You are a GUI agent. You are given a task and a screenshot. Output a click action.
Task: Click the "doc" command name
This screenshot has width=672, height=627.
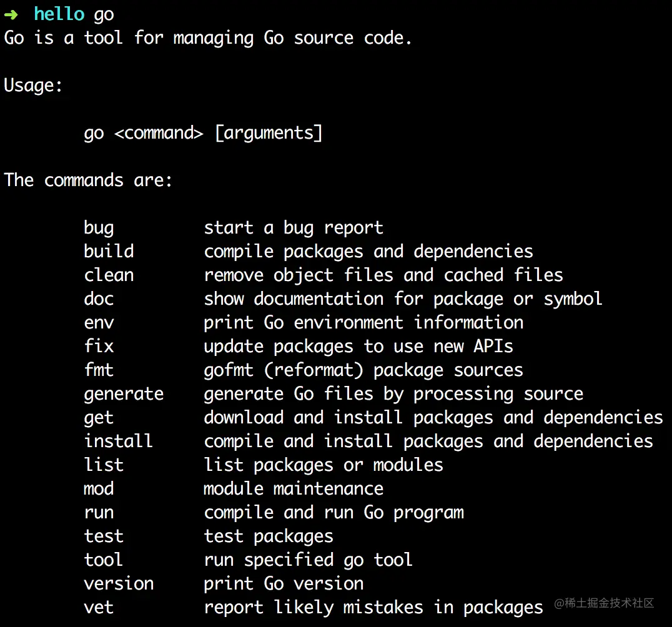(99, 299)
